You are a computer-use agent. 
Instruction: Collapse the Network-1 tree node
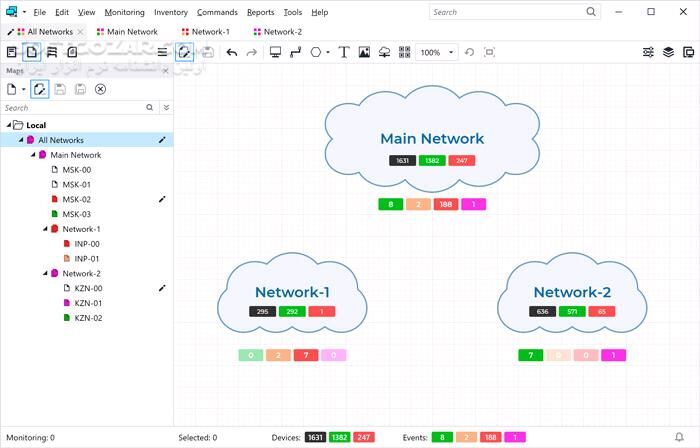[45, 229]
